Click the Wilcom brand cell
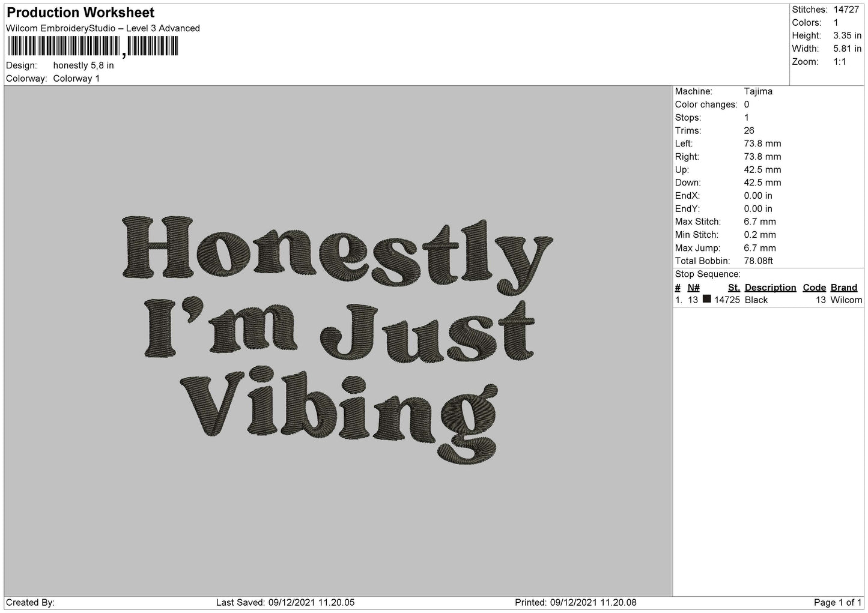The width and height of the screenshot is (868, 613). (x=846, y=300)
